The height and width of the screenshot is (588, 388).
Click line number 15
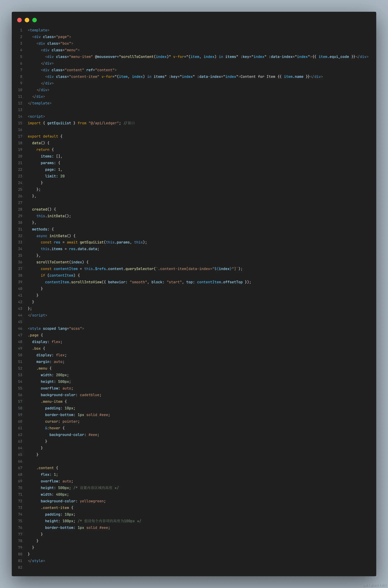point(20,123)
